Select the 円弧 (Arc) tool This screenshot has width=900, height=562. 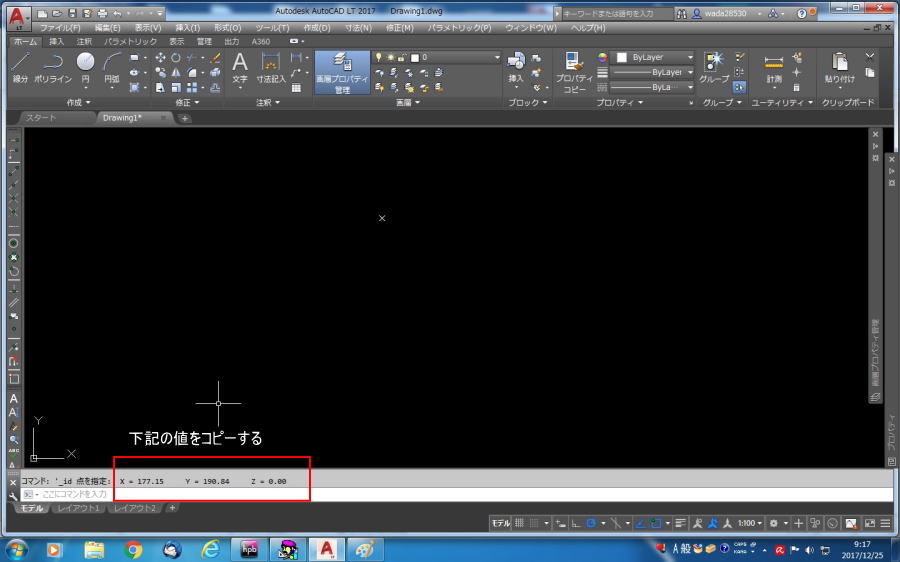click(x=112, y=68)
